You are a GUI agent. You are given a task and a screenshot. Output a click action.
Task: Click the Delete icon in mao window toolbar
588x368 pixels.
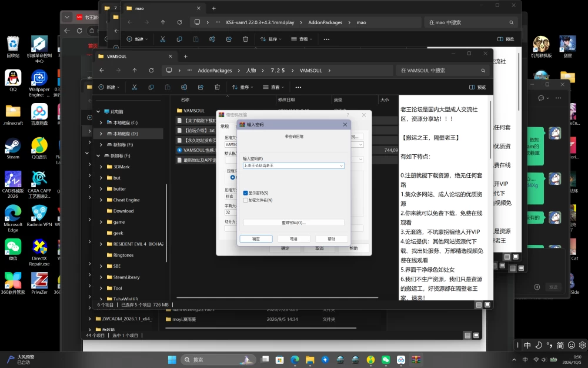click(245, 39)
